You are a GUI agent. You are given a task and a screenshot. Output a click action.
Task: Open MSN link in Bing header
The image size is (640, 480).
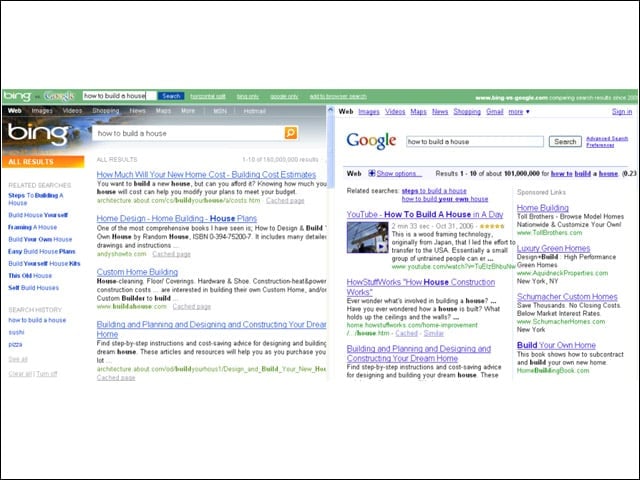(220, 111)
